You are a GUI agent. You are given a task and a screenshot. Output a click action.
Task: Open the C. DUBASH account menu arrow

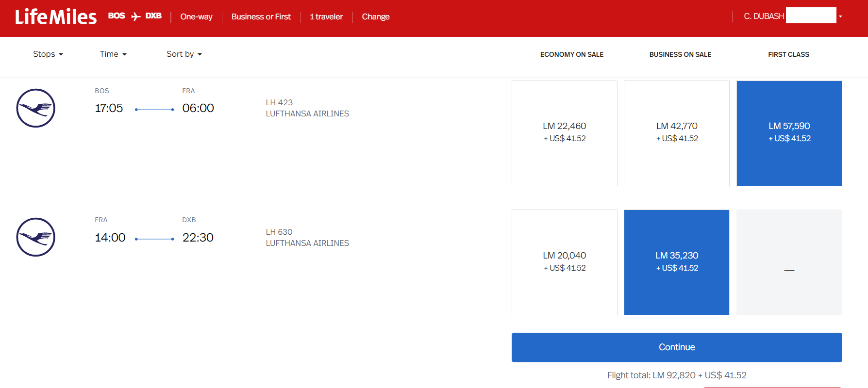click(840, 16)
